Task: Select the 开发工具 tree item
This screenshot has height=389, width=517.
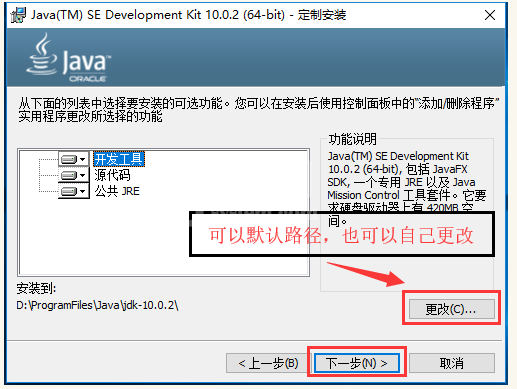Action: click(x=119, y=159)
